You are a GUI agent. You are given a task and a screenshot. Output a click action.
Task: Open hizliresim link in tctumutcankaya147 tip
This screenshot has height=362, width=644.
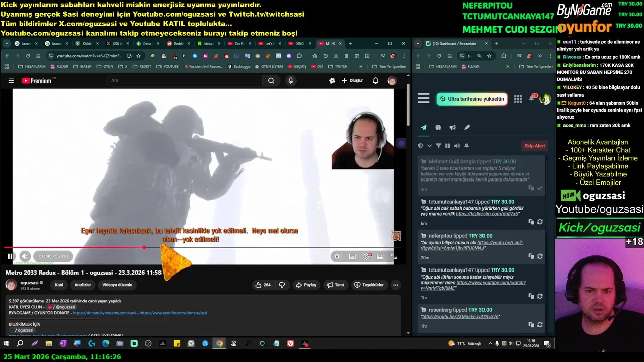[486, 214]
